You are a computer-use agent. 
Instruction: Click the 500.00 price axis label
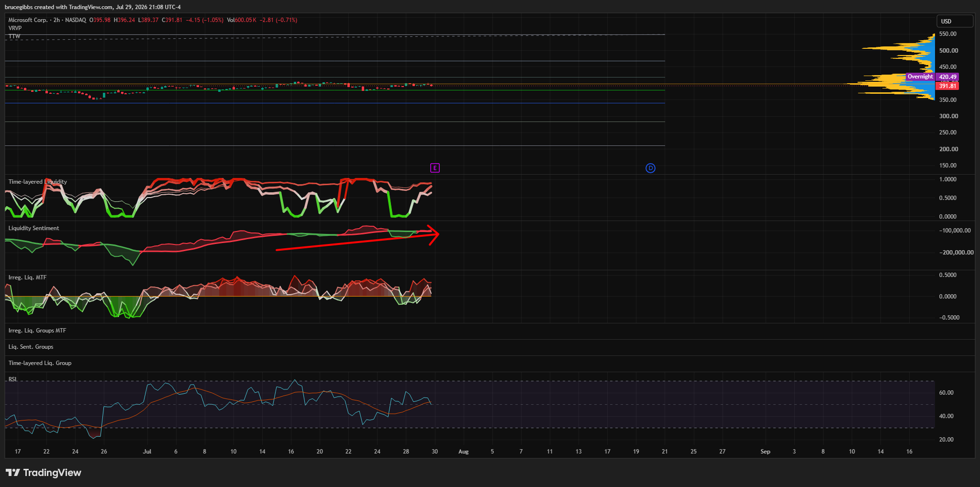pyautogui.click(x=949, y=51)
